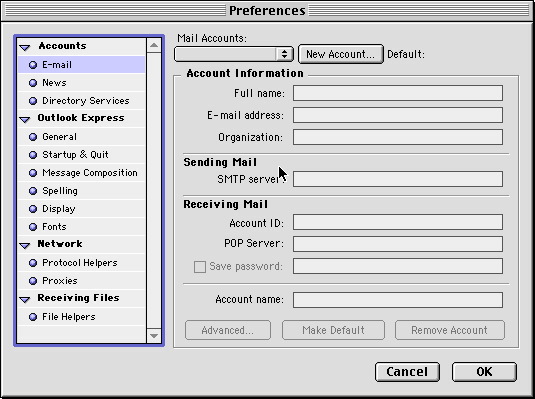Click the bullet icon beside Message Composition
Viewport: 535px width, 399px height.
[33, 173]
